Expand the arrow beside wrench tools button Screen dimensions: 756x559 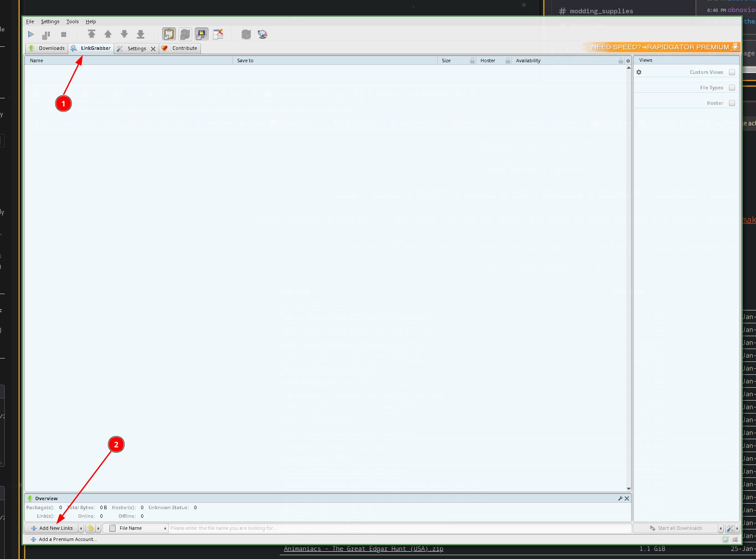(x=737, y=528)
